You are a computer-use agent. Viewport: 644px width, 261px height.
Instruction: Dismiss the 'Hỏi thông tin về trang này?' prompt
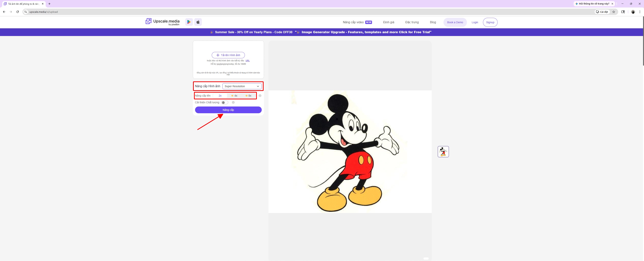click(x=612, y=4)
